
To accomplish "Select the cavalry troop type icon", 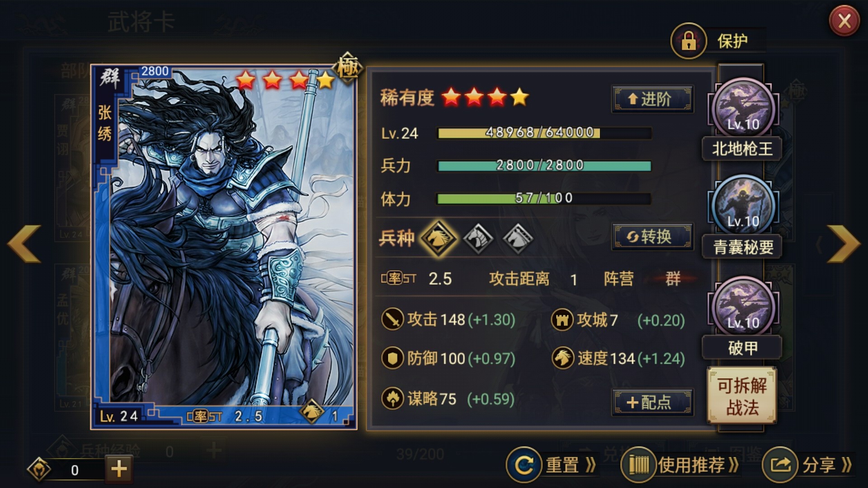I will pos(438,238).
